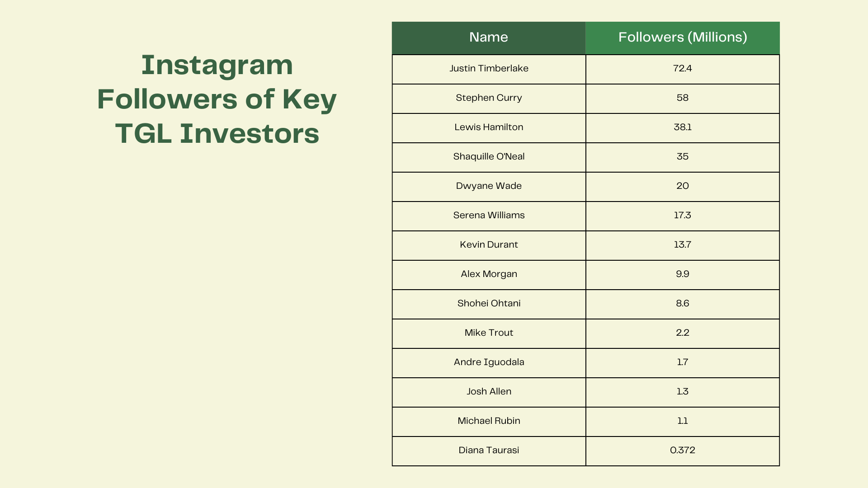
Task: Select the Stephen Curry name cell
Action: pos(489,98)
